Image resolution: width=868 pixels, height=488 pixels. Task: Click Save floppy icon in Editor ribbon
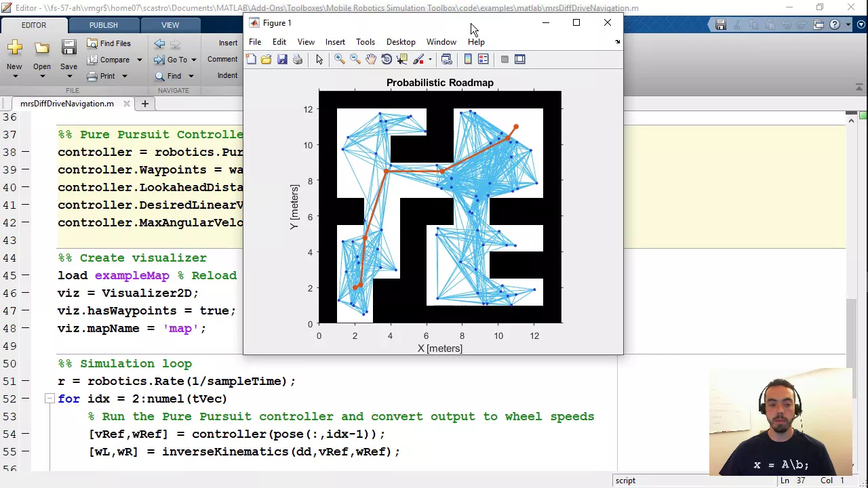pyautogui.click(x=68, y=47)
